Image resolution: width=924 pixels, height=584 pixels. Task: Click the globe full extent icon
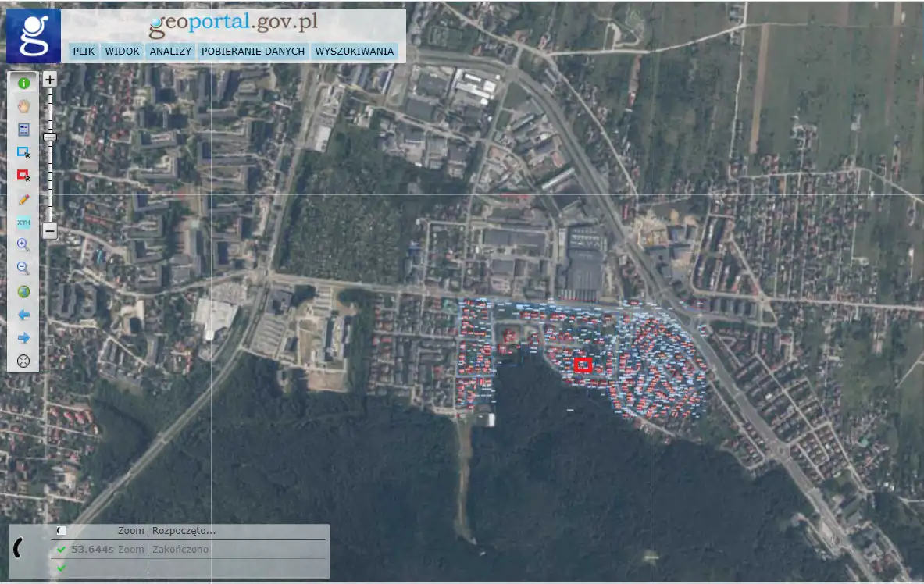coord(23,291)
